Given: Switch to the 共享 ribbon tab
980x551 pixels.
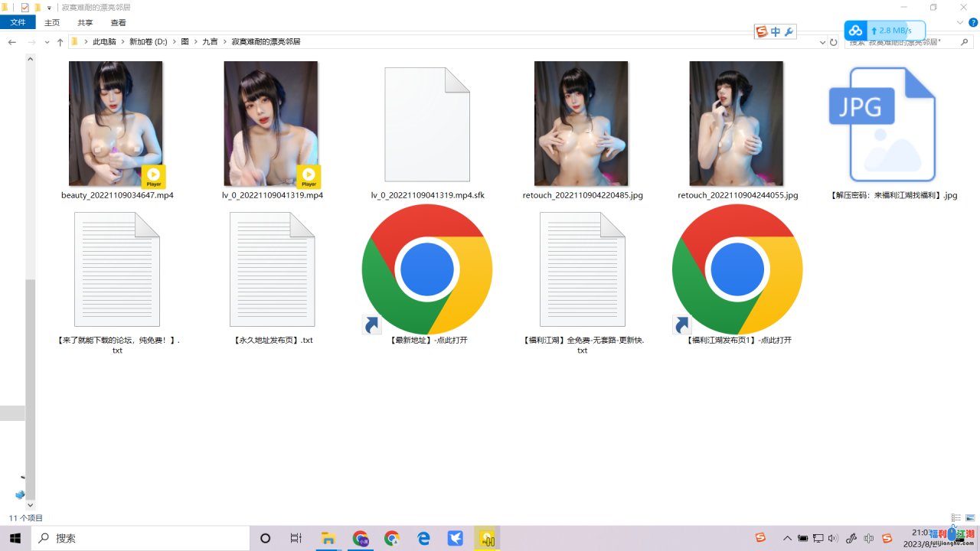Looking at the screenshot, I should pyautogui.click(x=85, y=23).
